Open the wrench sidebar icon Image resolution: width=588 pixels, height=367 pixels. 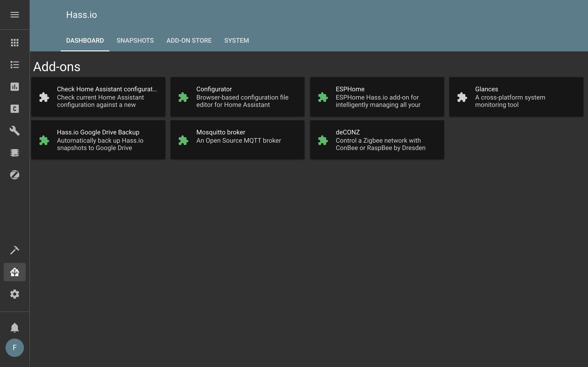[14, 131]
